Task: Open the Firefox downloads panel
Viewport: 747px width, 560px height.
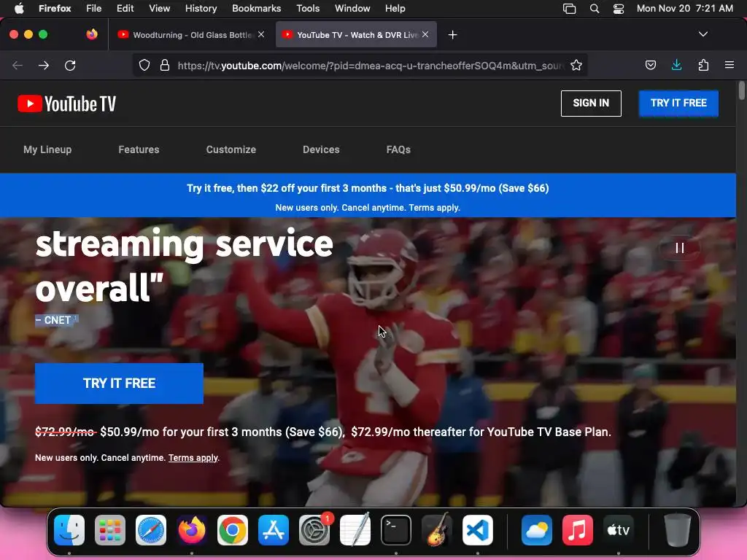Action: (676, 65)
